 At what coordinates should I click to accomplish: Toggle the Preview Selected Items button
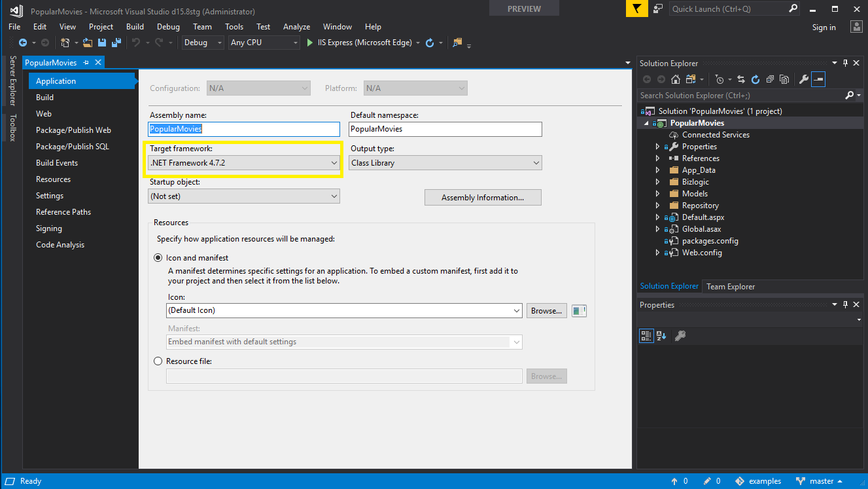pos(818,79)
